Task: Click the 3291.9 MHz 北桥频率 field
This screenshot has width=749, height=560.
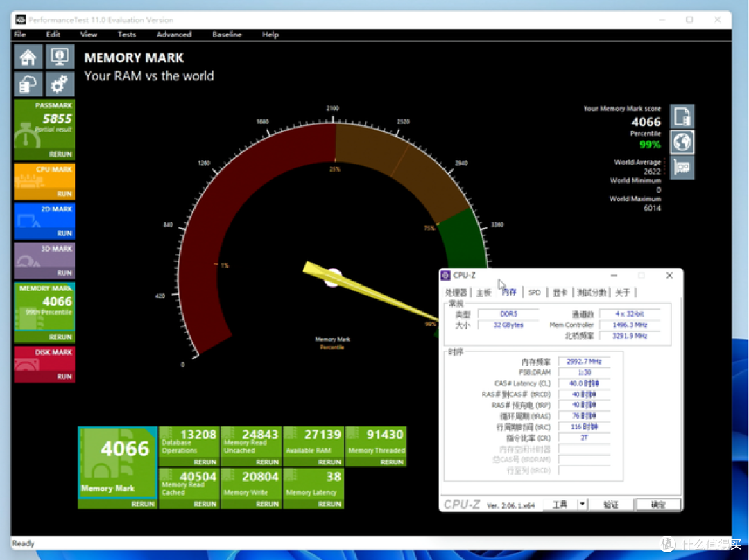Action: [x=630, y=336]
